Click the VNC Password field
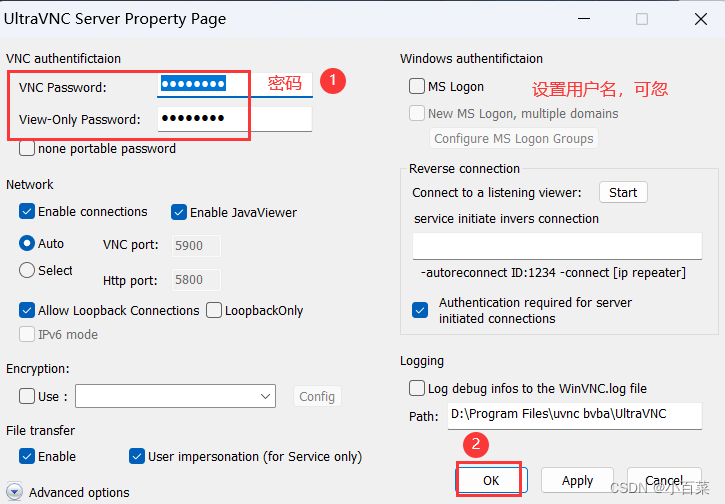 [235, 85]
